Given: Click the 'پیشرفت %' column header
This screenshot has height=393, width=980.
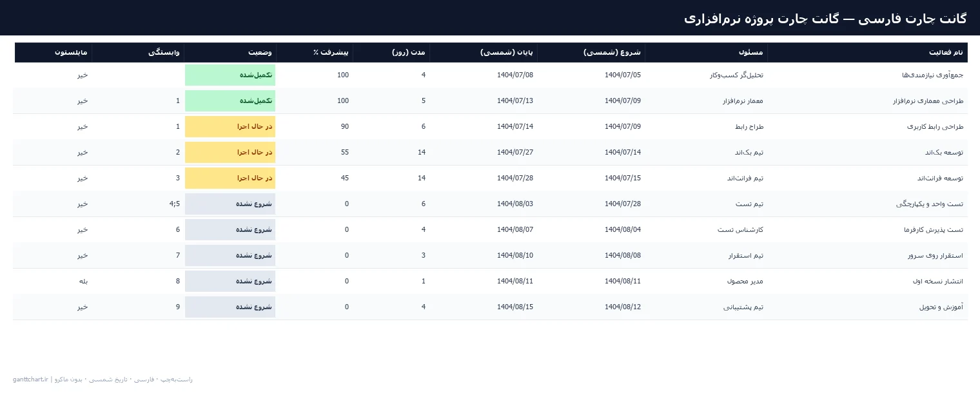Looking at the screenshot, I should (315, 52).
